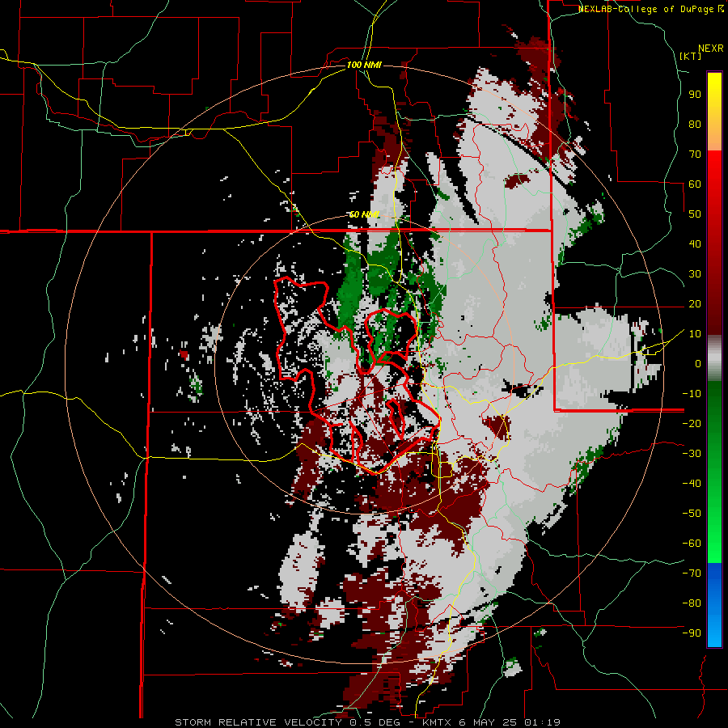The height and width of the screenshot is (728, 728).
Task: Select the positive 10 scale value
Action: pos(695,334)
